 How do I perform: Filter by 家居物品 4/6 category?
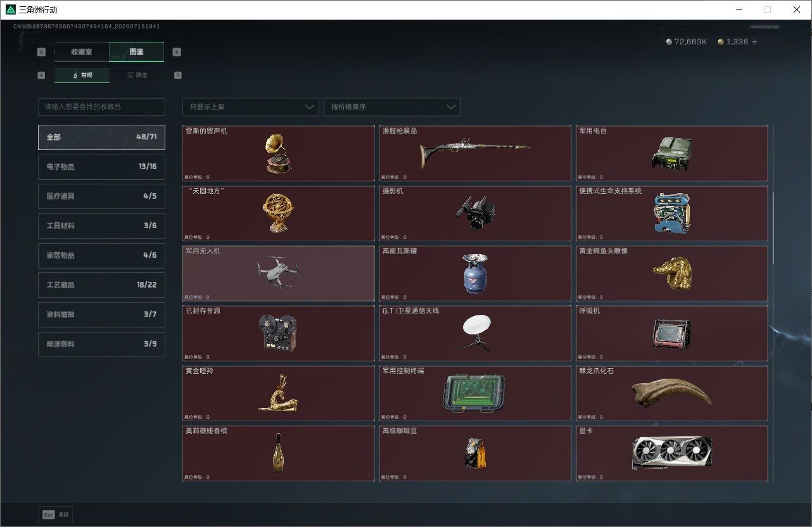tap(101, 255)
